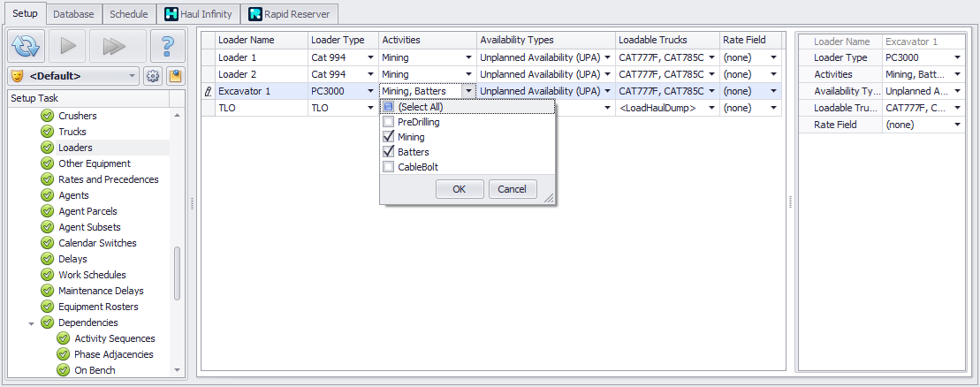Check the PreDrilling activity
980x387 pixels.
(x=388, y=122)
